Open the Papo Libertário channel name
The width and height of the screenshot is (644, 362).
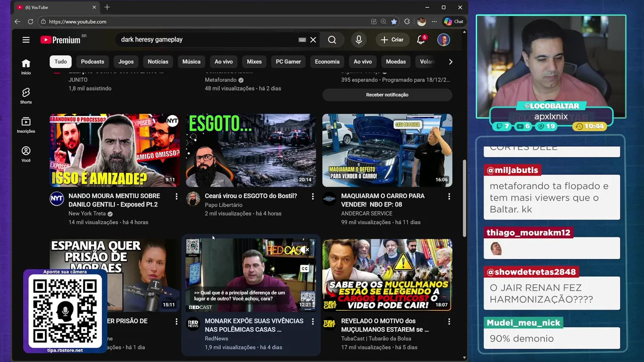(223, 205)
